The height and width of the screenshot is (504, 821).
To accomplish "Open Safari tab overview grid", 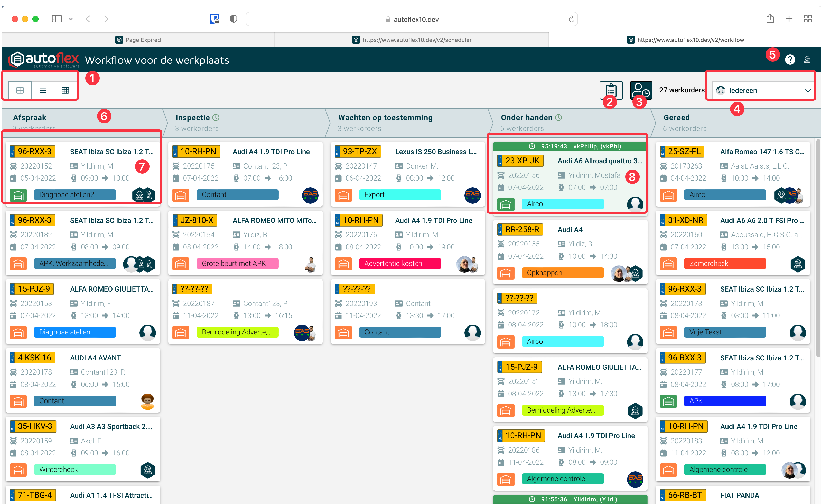I will [807, 19].
